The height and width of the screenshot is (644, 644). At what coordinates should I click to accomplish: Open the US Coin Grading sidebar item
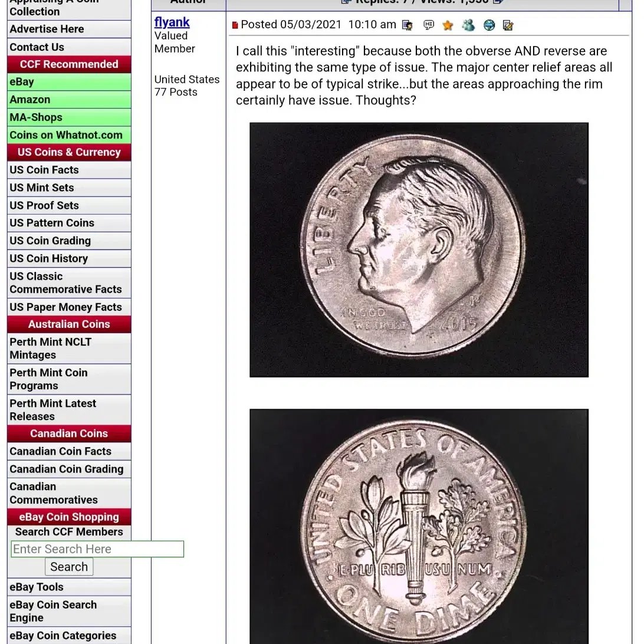click(x=69, y=241)
